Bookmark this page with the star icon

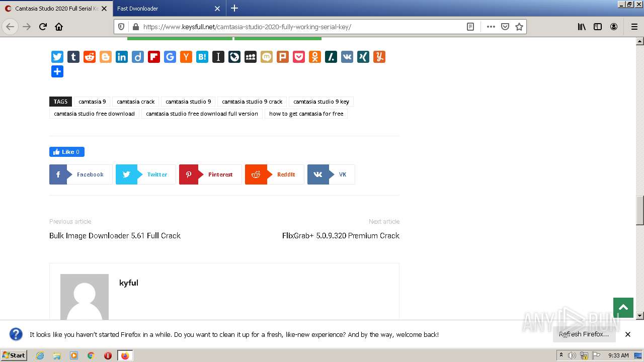(x=519, y=27)
